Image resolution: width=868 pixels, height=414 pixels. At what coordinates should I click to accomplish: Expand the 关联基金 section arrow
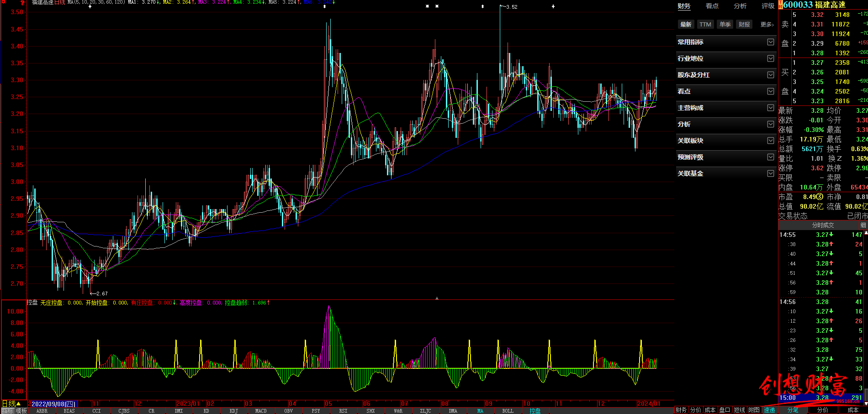pos(771,173)
